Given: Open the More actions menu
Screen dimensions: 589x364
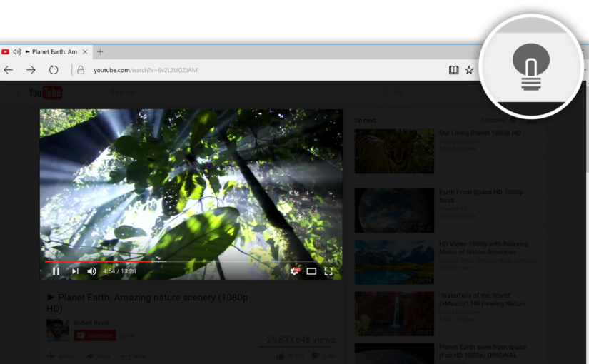Looking at the screenshot, I should tap(134, 355).
